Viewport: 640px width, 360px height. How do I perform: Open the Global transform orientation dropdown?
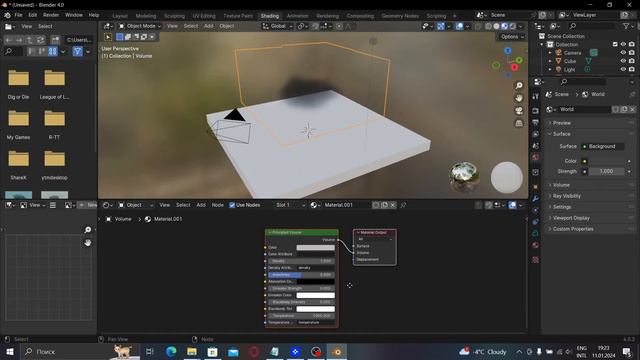[278, 26]
